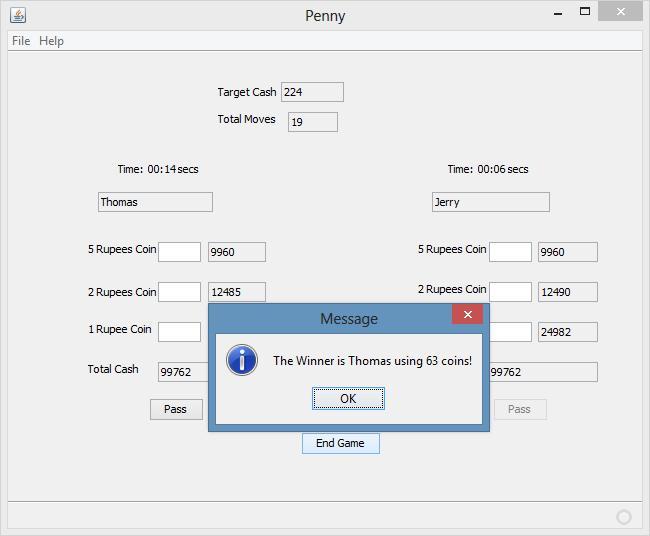Click the Jerry player name field

(x=490, y=202)
